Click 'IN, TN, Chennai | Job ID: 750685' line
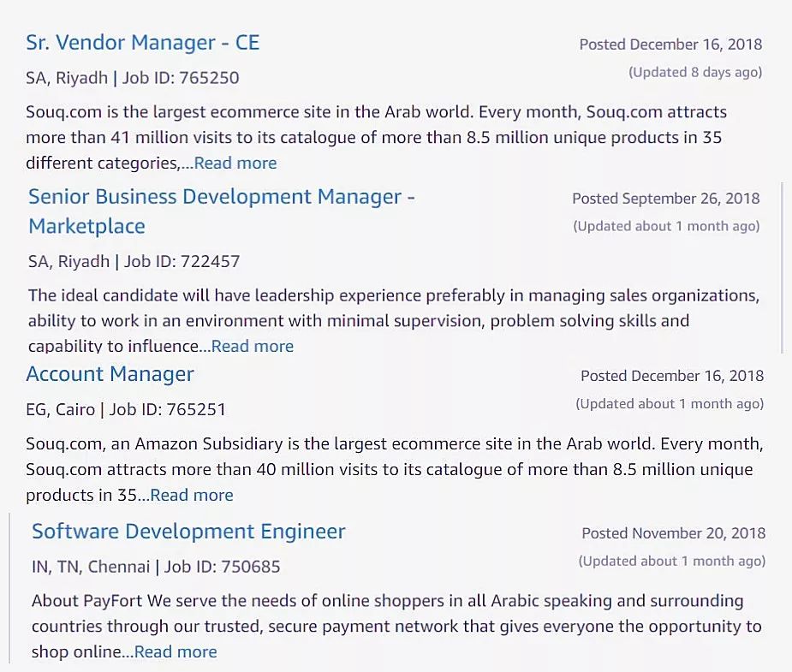 (156, 567)
